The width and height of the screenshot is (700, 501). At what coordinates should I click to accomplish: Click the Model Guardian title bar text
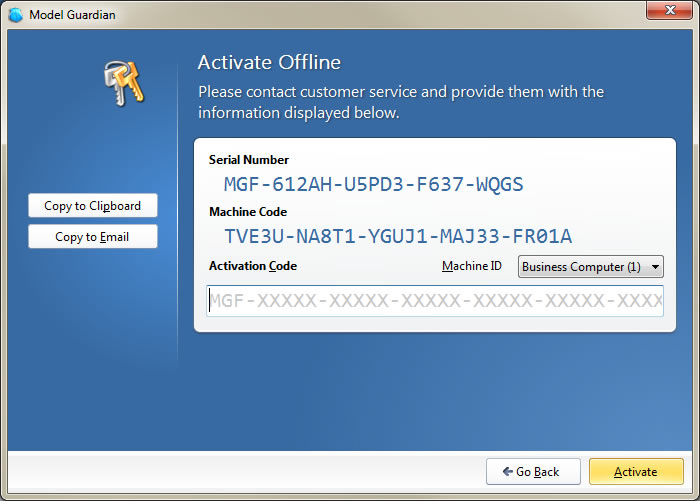(x=72, y=15)
